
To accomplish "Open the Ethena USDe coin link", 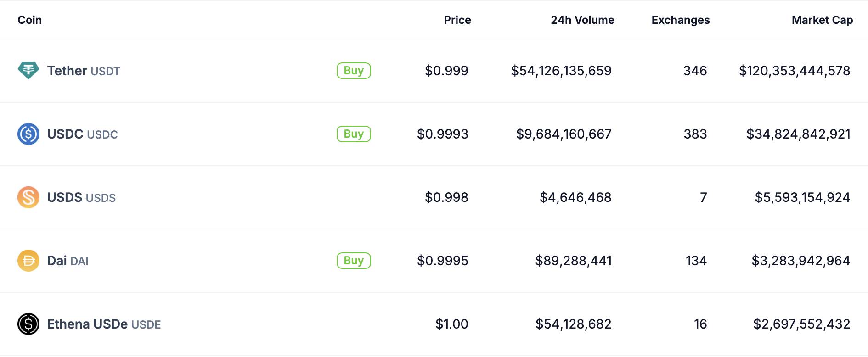I will pyautogui.click(x=104, y=324).
